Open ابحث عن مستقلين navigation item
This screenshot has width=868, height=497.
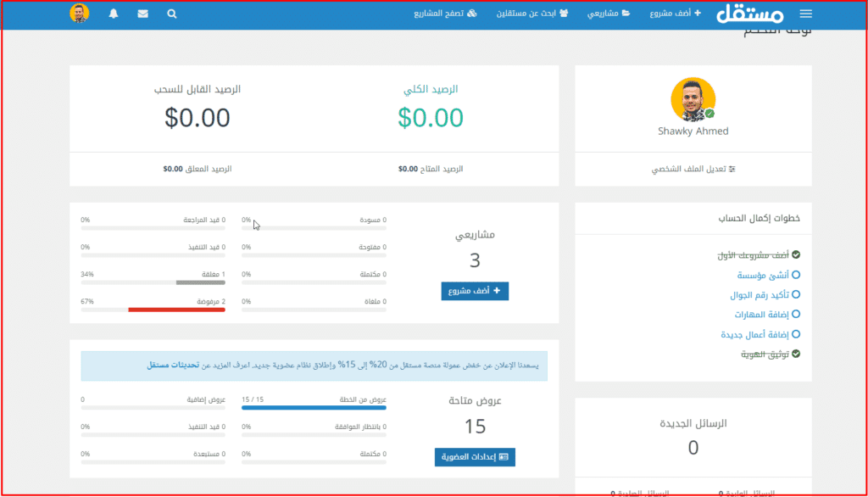pyautogui.click(x=533, y=14)
